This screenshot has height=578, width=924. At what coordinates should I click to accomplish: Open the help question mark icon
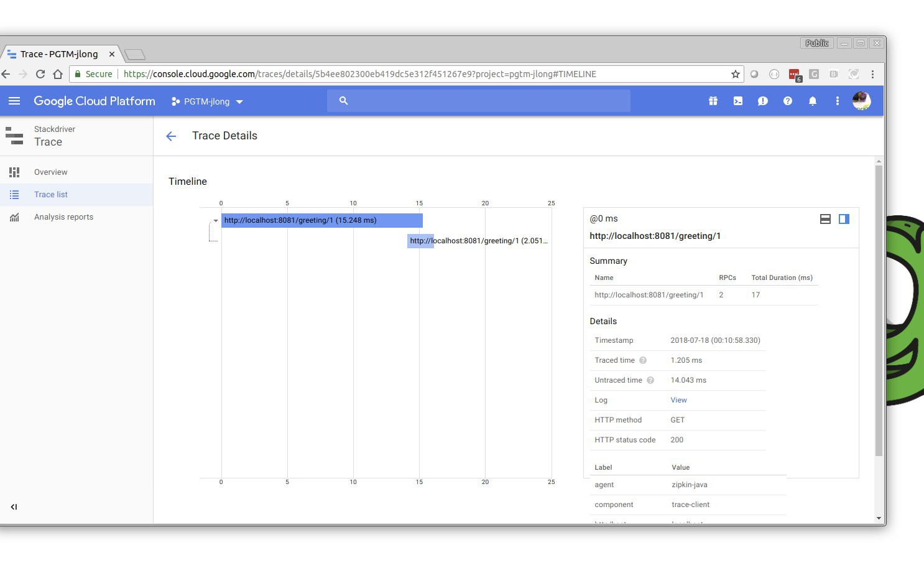(788, 101)
